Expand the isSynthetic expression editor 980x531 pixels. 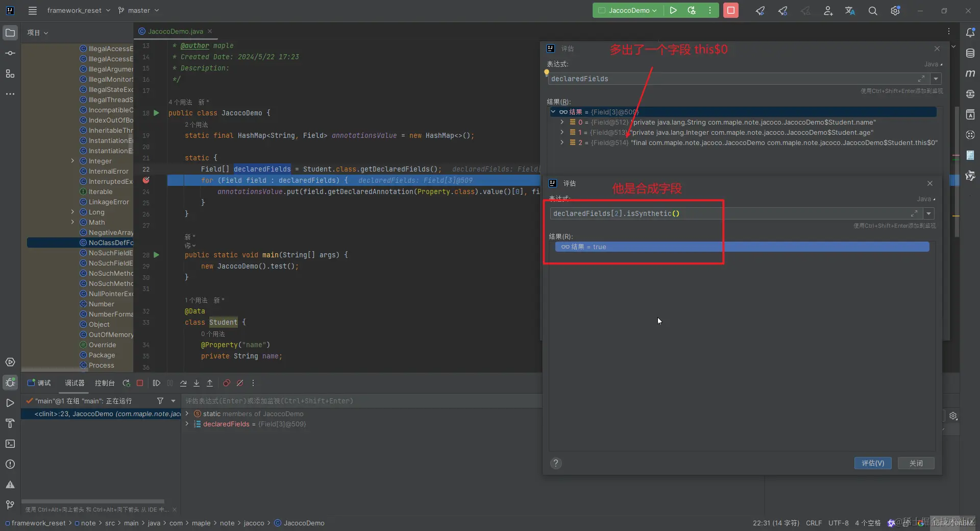[914, 213]
